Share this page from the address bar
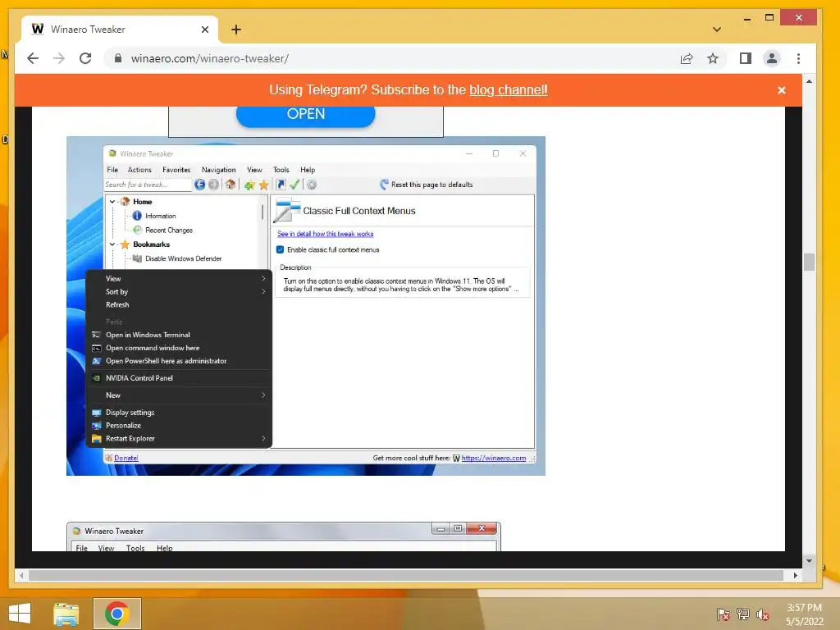This screenshot has width=840, height=630. (687, 58)
